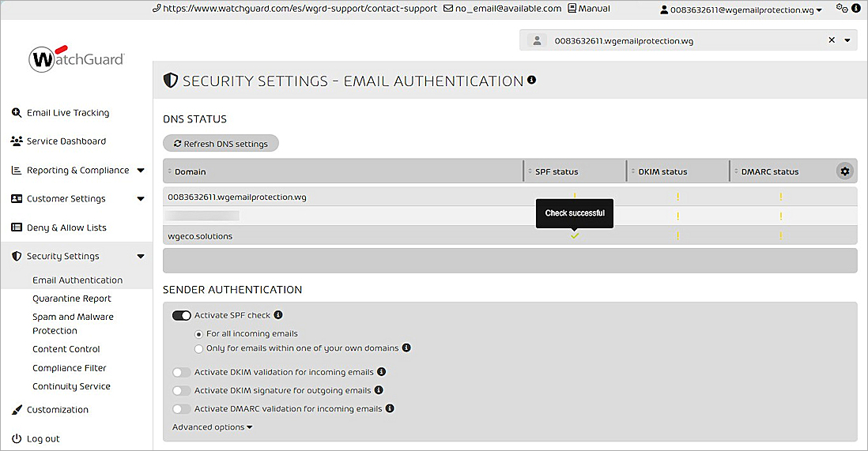Click the clear X in the domain selector
Viewport: 868px width, 451px height.
(x=832, y=40)
